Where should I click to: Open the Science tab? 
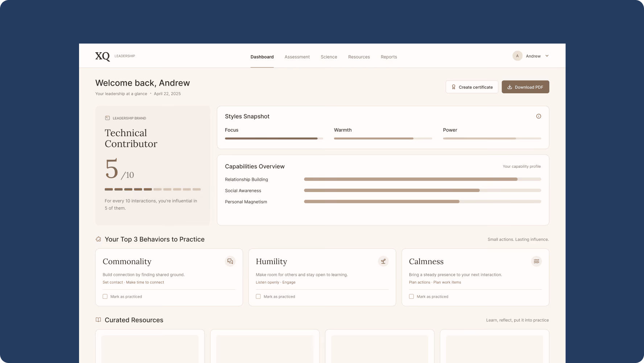[x=329, y=57]
